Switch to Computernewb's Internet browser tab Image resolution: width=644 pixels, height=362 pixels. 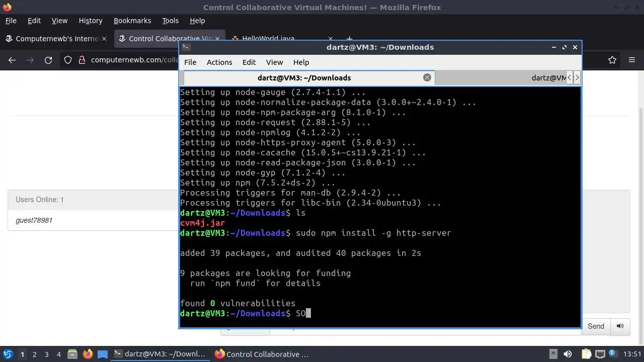55,39
